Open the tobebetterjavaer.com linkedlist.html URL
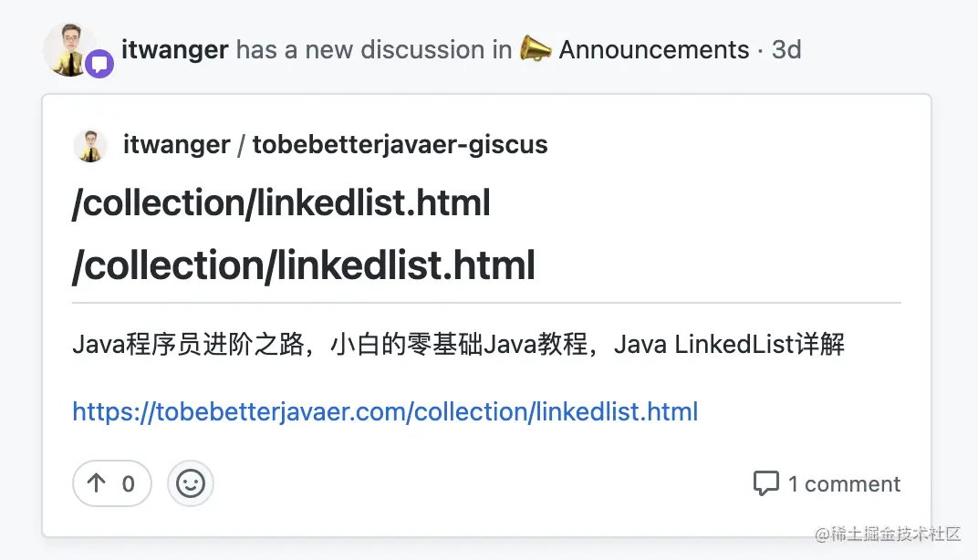 click(x=385, y=412)
